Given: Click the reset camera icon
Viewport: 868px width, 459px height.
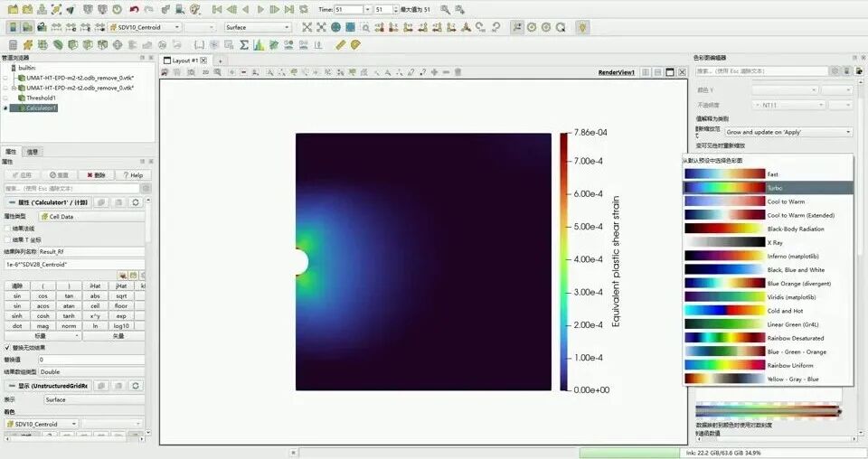Looking at the screenshot, I should pyautogui.click(x=307, y=27).
